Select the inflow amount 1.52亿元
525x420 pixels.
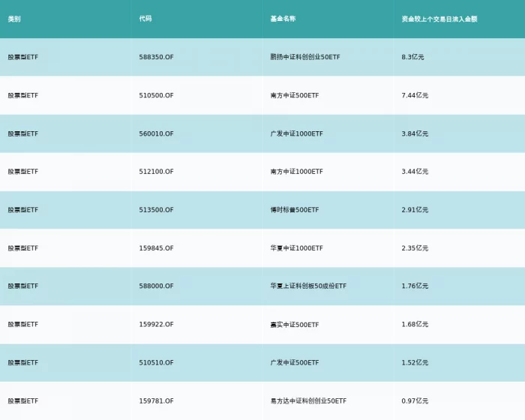coord(415,362)
